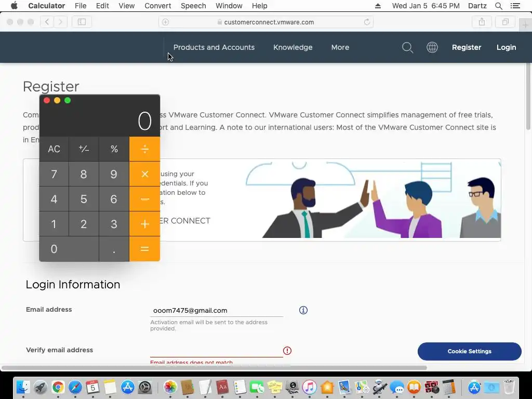
Task: Open the Speech menu
Action: click(x=193, y=6)
